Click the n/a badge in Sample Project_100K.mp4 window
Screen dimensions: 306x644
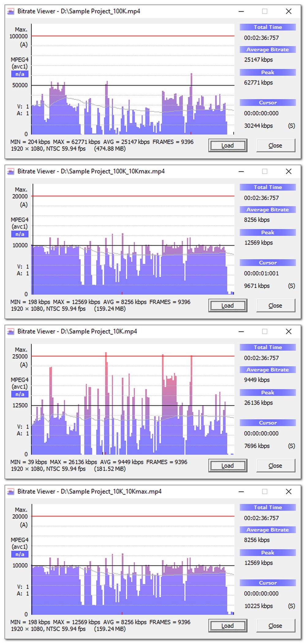pyautogui.click(x=20, y=74)
